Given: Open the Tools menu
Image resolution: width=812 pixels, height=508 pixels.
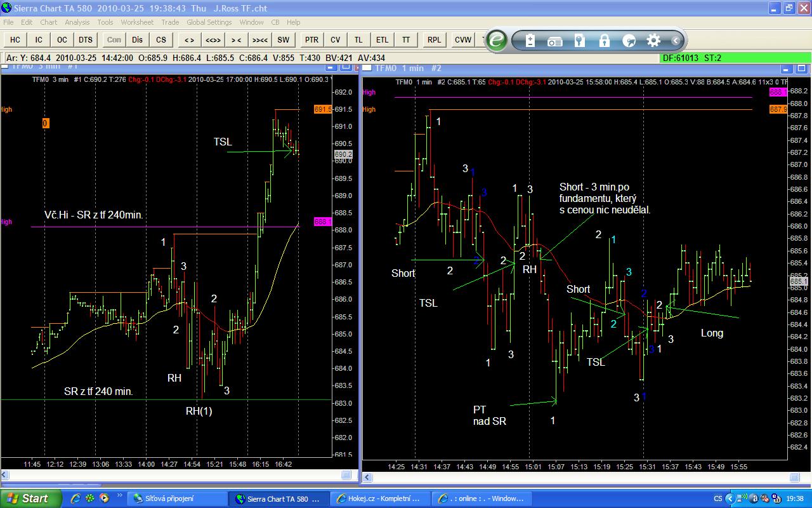Looking at the screenshot, I should tap(105, 22).
